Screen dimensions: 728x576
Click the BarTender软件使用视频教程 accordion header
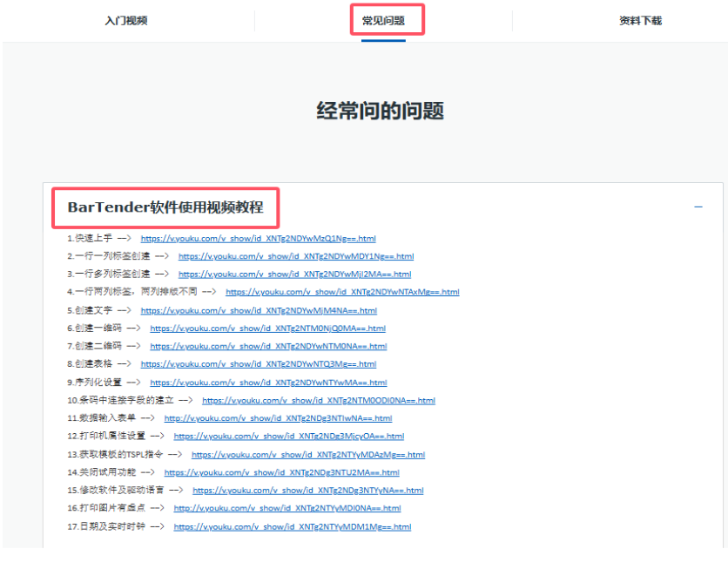[x=165, y=207]
